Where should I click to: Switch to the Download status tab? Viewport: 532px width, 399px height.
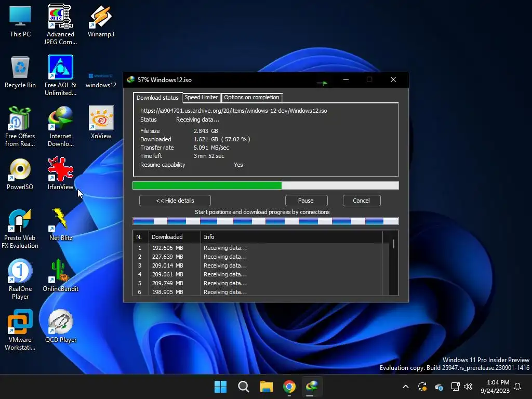click(x=157, y=98)
